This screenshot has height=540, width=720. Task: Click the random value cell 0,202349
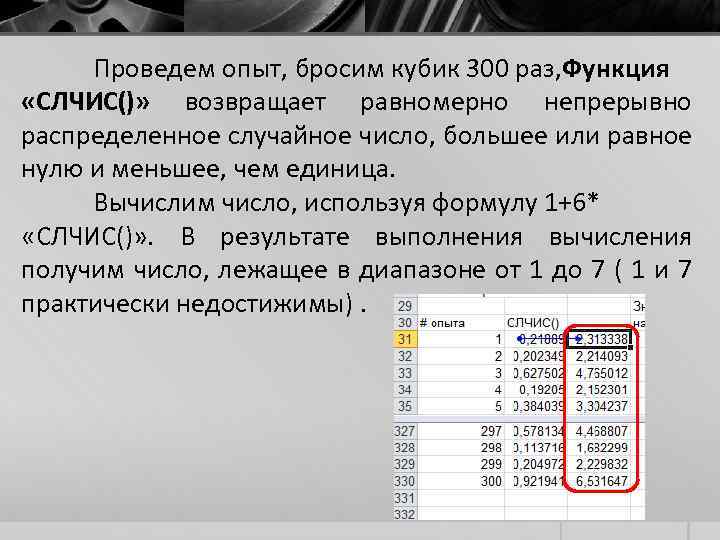(x=536, y=356)
